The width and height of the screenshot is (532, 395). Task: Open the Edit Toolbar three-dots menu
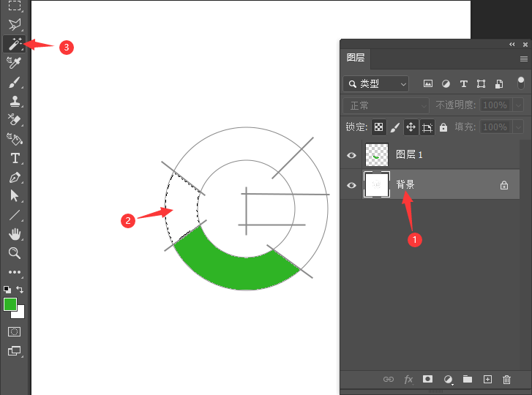point(14,272)
